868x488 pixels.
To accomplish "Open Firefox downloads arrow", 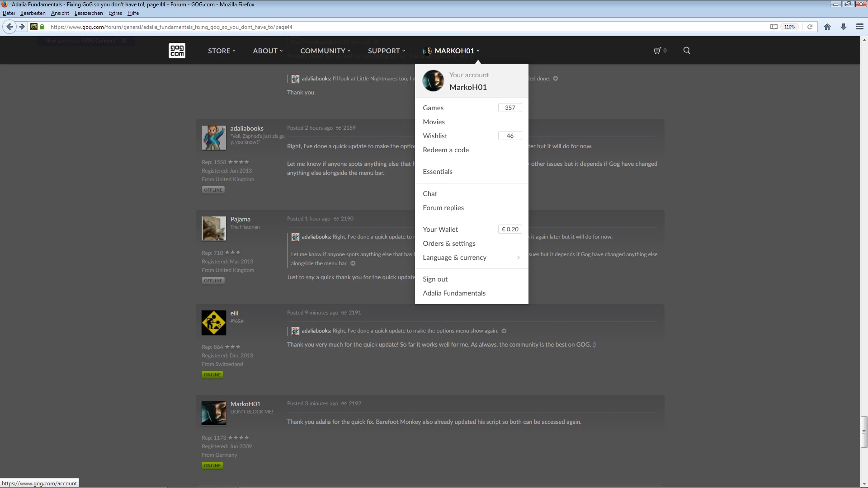I will [x=844, y=27].
